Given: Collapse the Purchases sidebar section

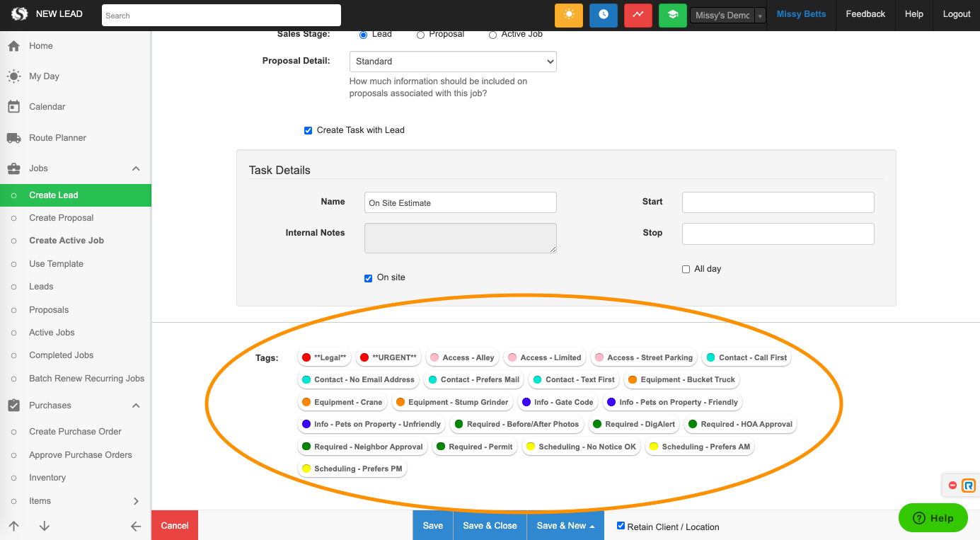Looking at the screenshot, I should [136, 406].
